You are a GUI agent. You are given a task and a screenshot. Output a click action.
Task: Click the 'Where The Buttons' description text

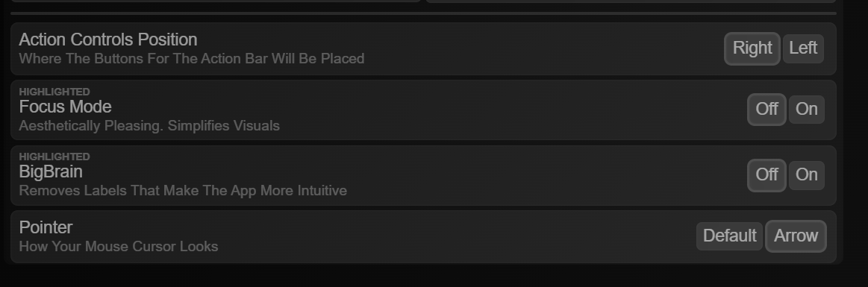pyautogui.click(x=192, y=59)
